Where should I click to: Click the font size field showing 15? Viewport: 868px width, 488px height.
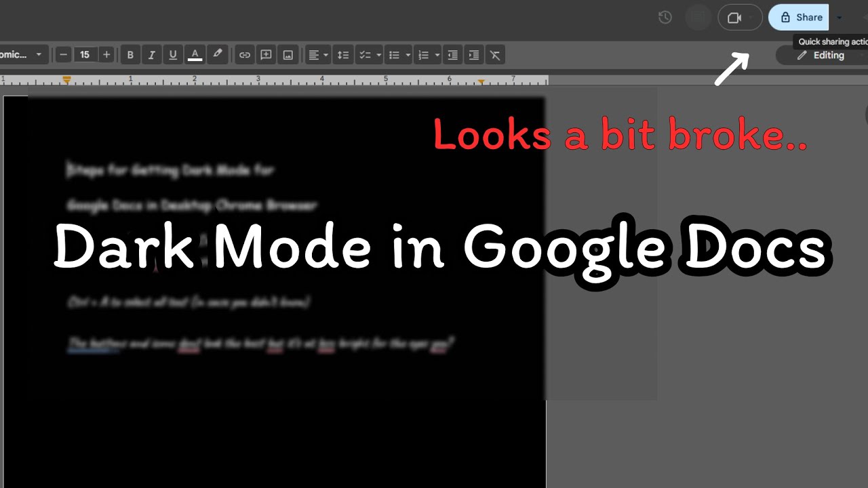(85, 55)
